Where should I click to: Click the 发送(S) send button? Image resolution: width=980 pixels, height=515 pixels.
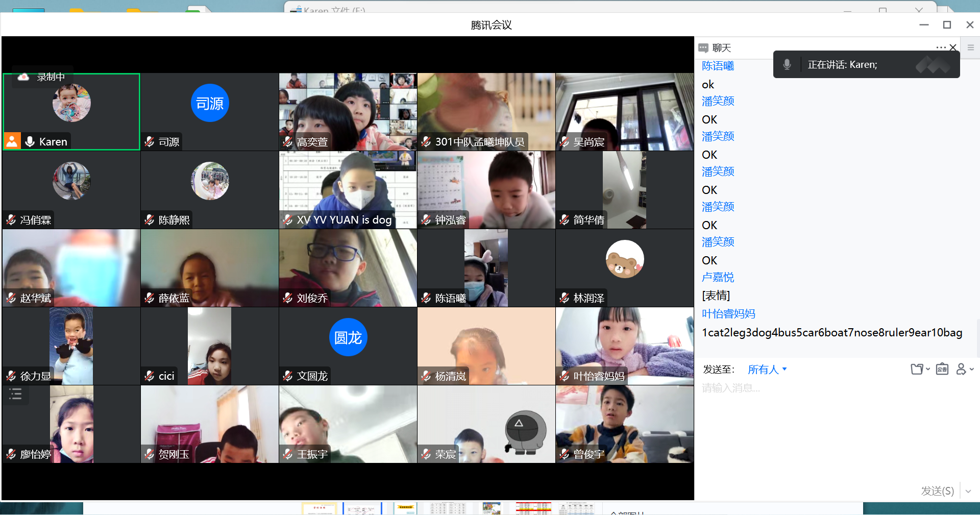tap(937, 491)
